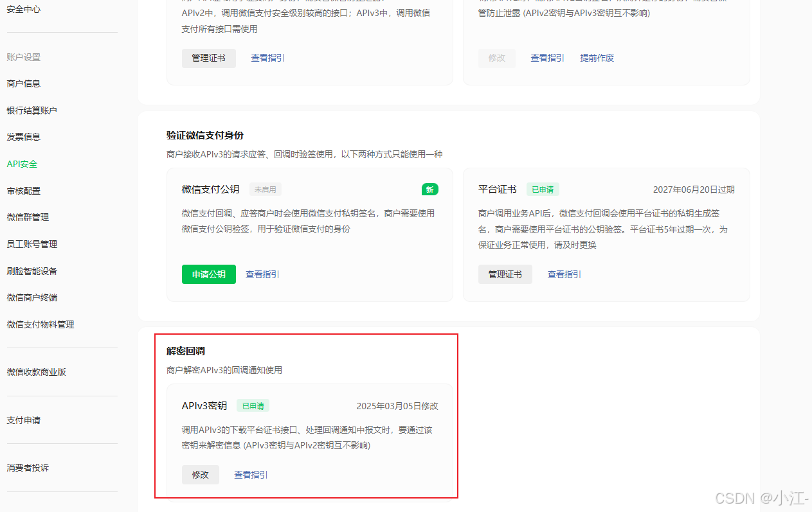Open 查看指引 in the 平台证书 card

click(x=564, y=274)
